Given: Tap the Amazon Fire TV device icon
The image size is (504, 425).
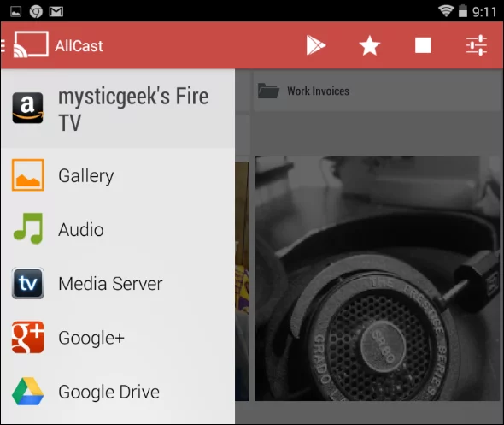Looking at the screenshot, I should 27,108.
